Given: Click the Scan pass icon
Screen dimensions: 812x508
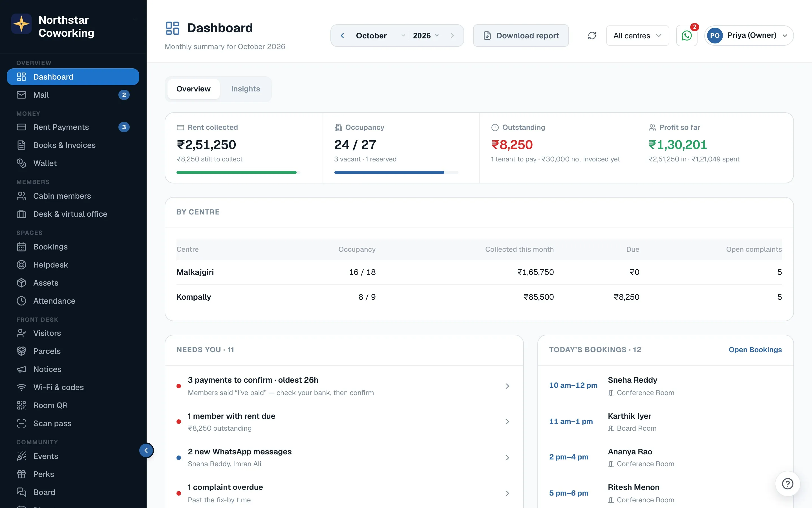Looking at the screenshot, I should (x=21, y=423).
